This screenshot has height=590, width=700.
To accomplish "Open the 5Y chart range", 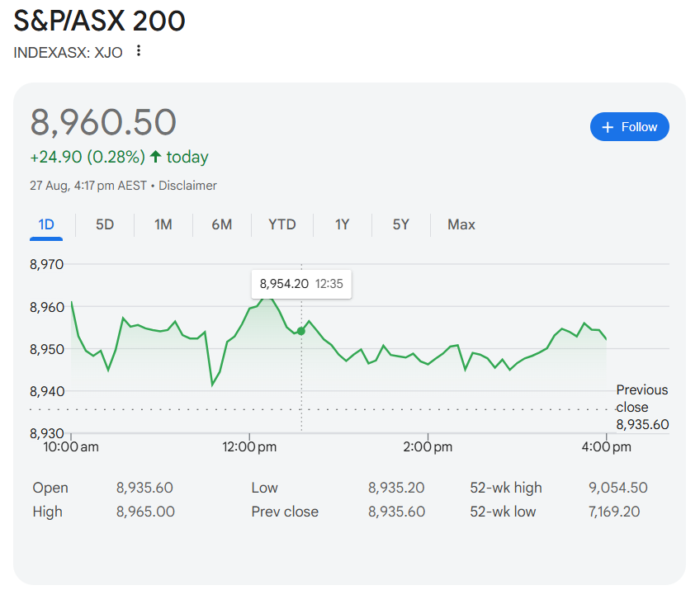I will (400, 224).
